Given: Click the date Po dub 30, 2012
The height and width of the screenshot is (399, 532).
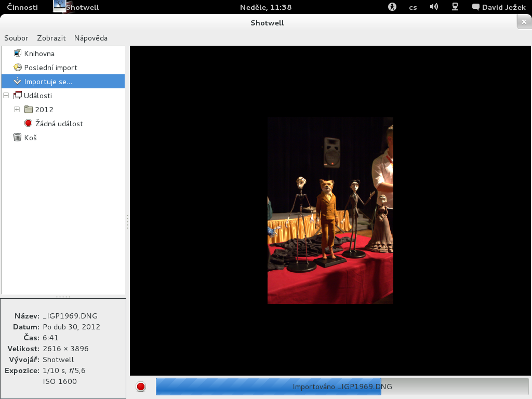Looking at the screenshot, I should point(72,327).
